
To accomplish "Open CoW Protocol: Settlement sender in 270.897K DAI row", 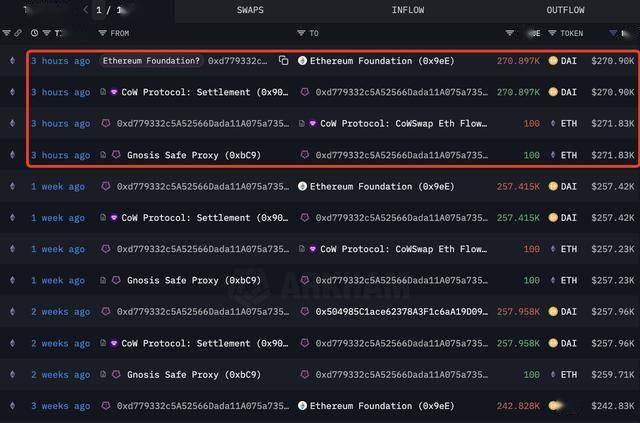I will [204, 92].
